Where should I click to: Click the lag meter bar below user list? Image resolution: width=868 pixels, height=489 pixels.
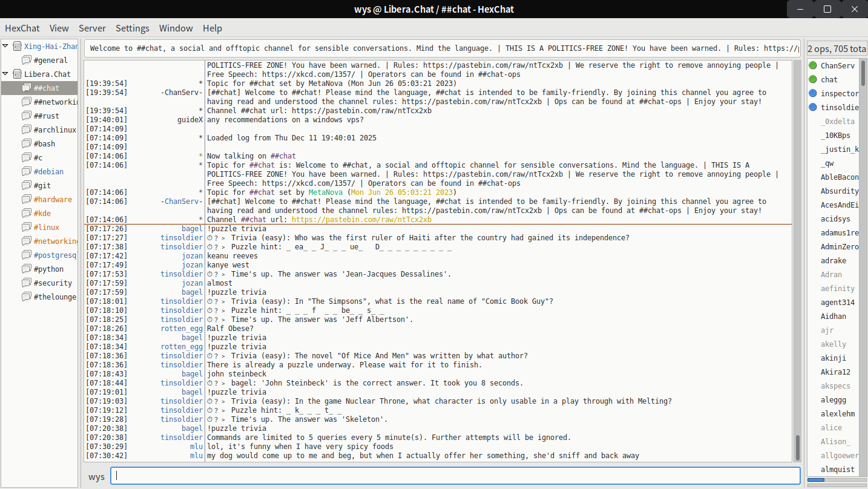tap(833, 480)
